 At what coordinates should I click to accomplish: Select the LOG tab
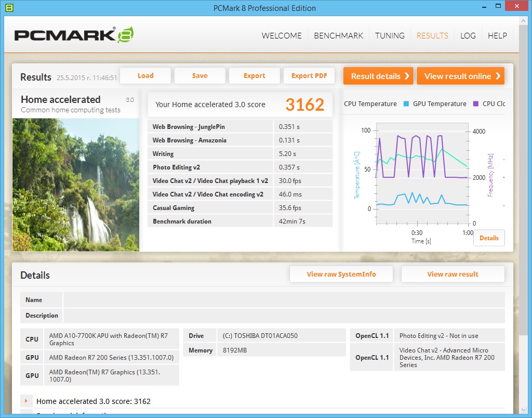[x=468, y=36]
